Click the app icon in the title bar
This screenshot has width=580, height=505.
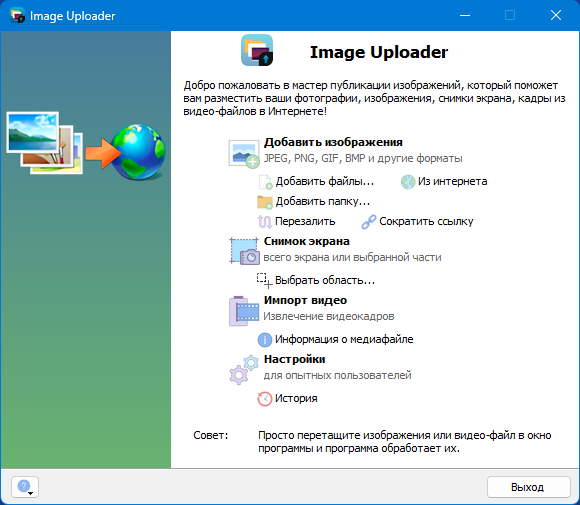(x=17, y=16)
